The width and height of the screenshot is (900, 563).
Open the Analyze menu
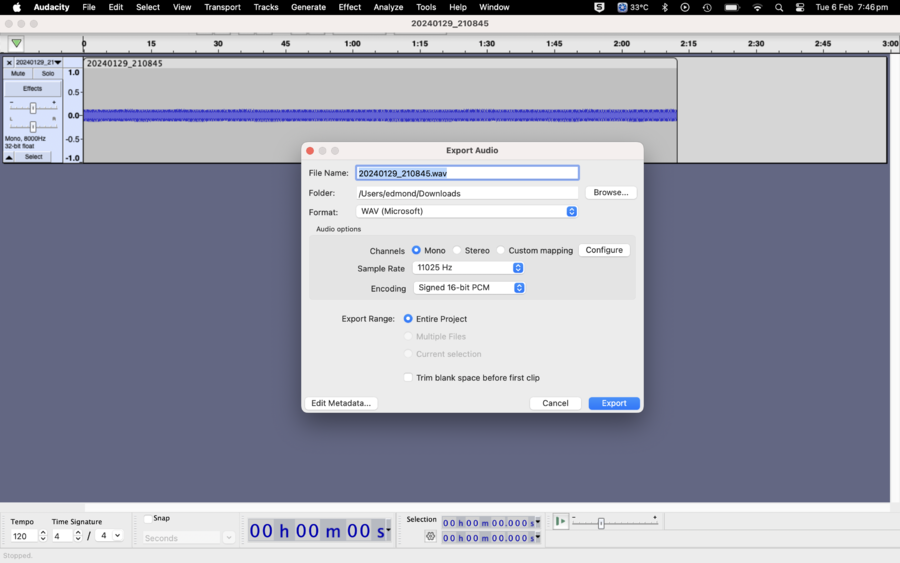pos(388,7)
